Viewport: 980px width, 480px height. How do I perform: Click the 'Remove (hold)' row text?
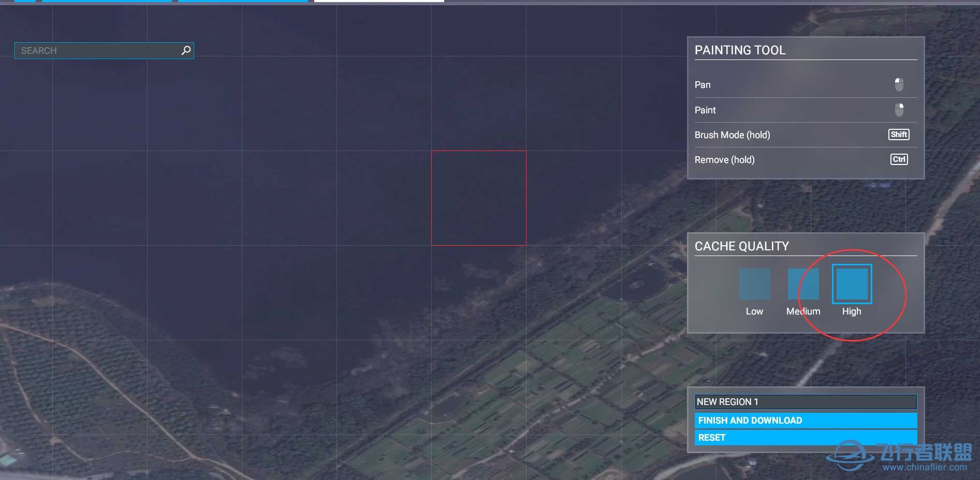tap(724, 160)
